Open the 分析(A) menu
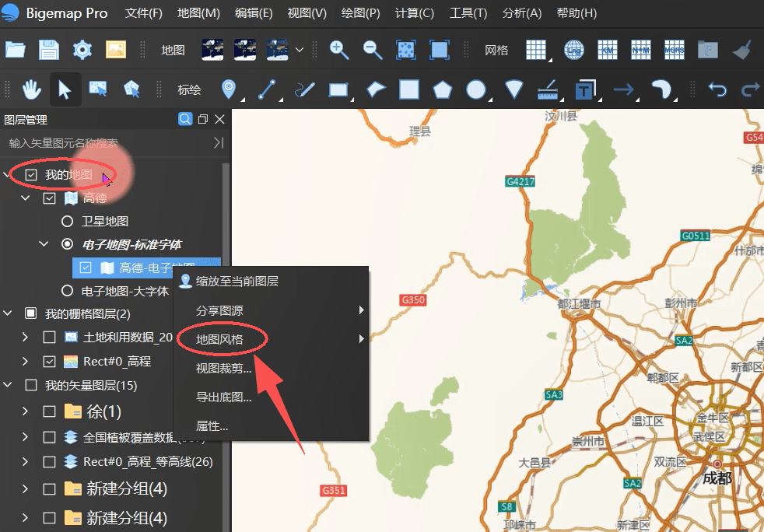This screenshot has width=764, height=532. [522, 12]
